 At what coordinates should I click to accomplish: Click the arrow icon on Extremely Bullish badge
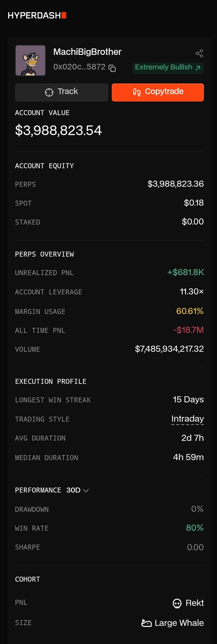(198, 68)
